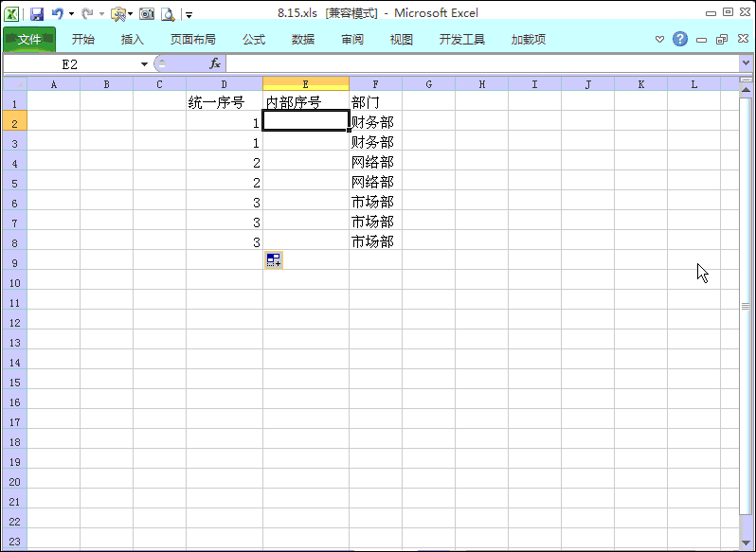
Task: Click the vertical split box above scrollbar
Action: 746,80
